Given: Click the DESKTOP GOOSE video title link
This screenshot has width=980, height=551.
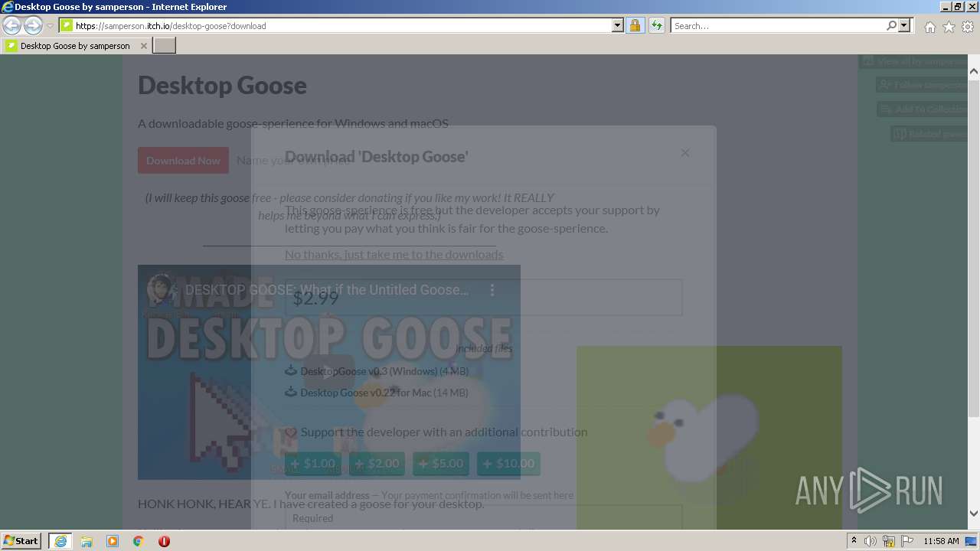Looking at the screenshot, I should pyautogui.click(x=327, y=290).
